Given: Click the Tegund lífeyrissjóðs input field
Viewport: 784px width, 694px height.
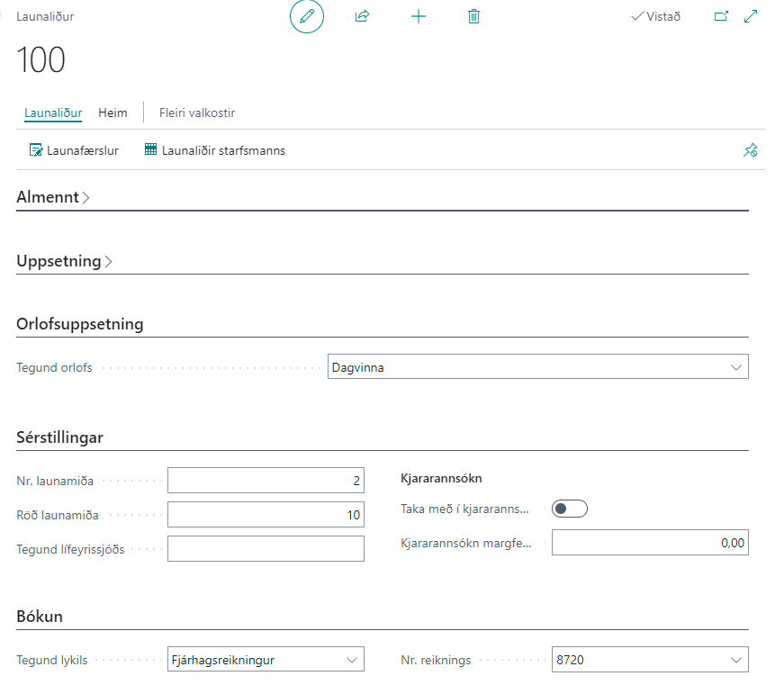Looking at the screenshot, I should (x=266, y=549).
